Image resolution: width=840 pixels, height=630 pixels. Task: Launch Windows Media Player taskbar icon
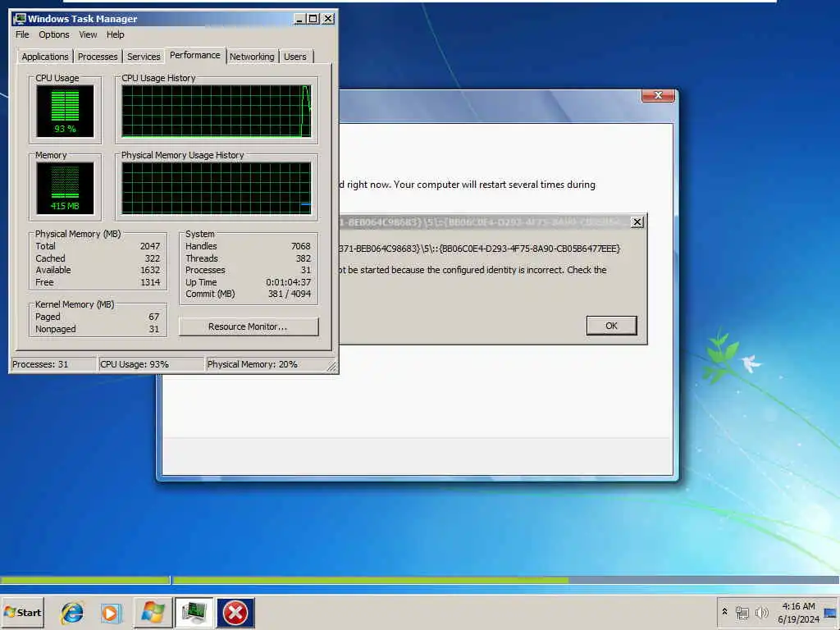coord(111,612)
